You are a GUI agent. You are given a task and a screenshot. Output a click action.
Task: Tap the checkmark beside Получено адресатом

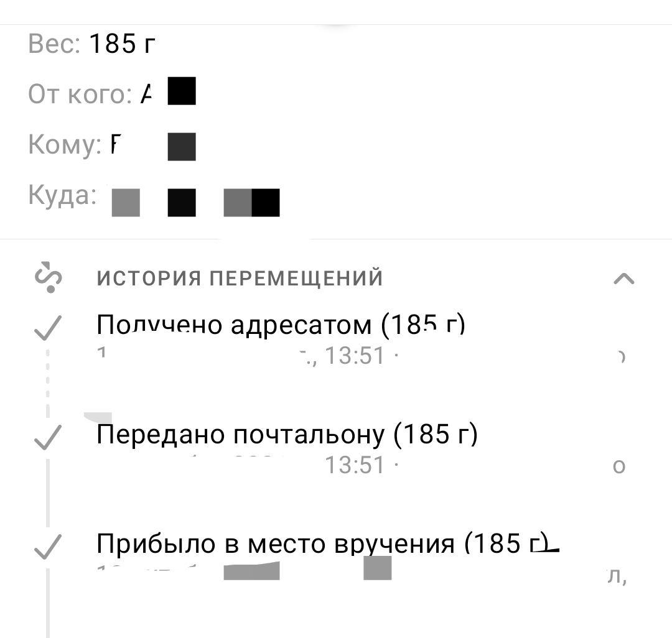coord(48,328)
